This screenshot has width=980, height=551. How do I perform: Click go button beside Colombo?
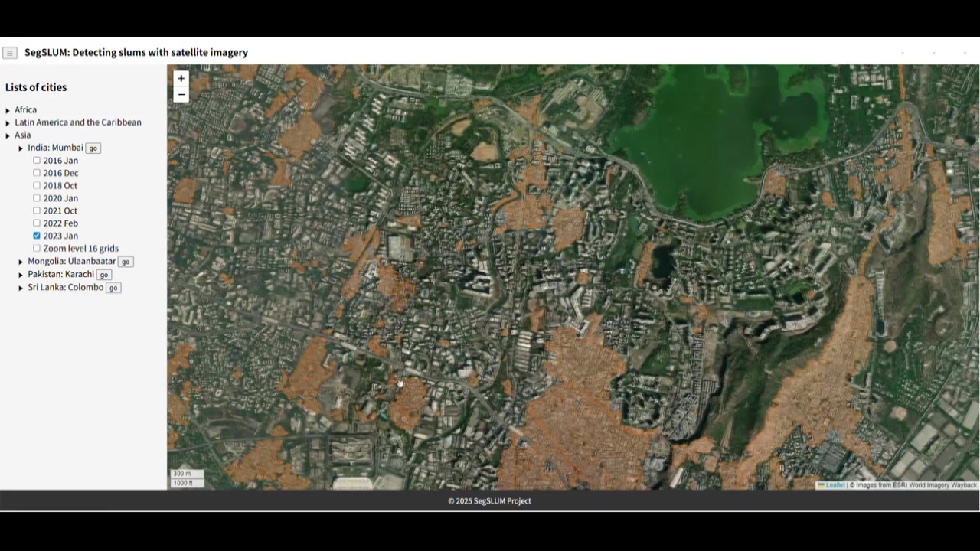(113, 288)
